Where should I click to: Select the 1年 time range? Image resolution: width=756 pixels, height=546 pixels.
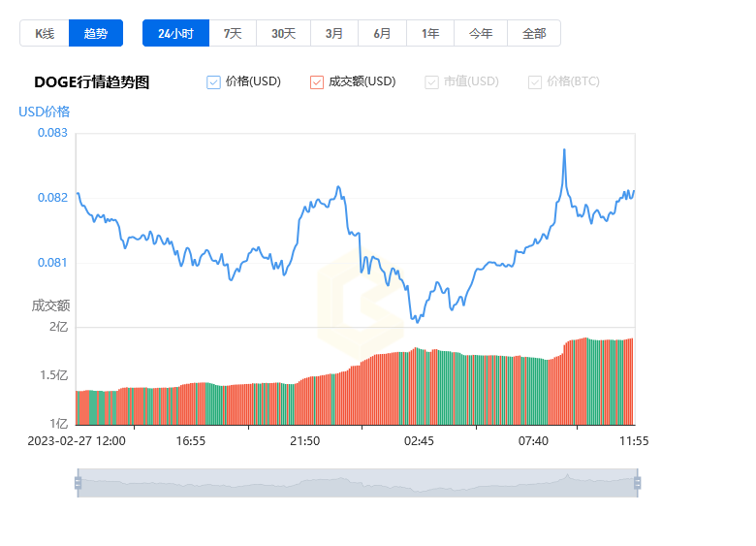tap(430, 33)
